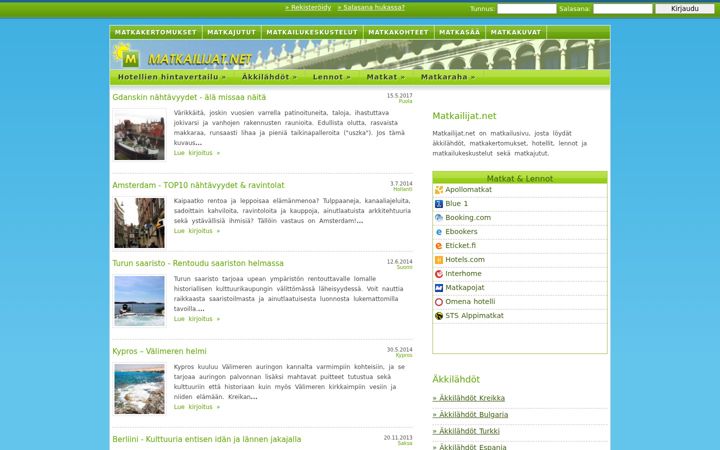
Task: Click Lue kirjoitus under Kypros article
Action: pyautogui.click(x=197, y=407)
